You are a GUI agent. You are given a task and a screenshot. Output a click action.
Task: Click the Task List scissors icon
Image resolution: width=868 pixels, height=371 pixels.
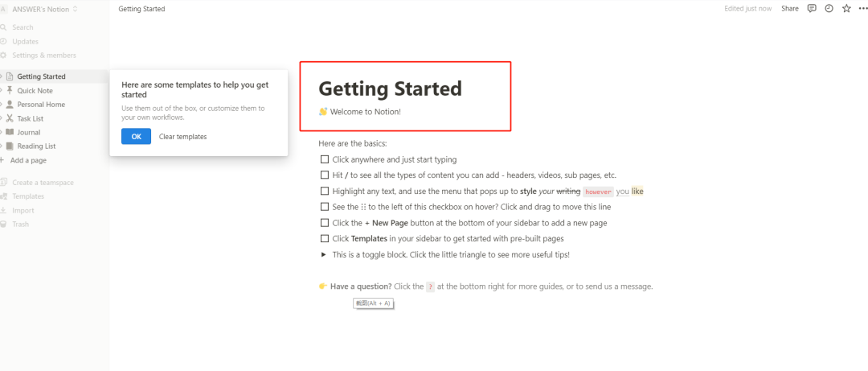click(10, 118)
